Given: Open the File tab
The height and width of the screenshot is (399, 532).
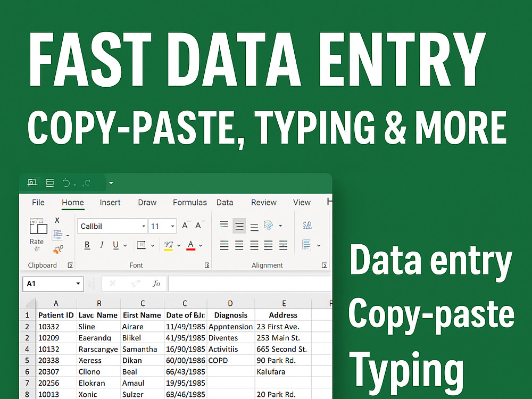Looking at the screenshot, I should 38,203.
